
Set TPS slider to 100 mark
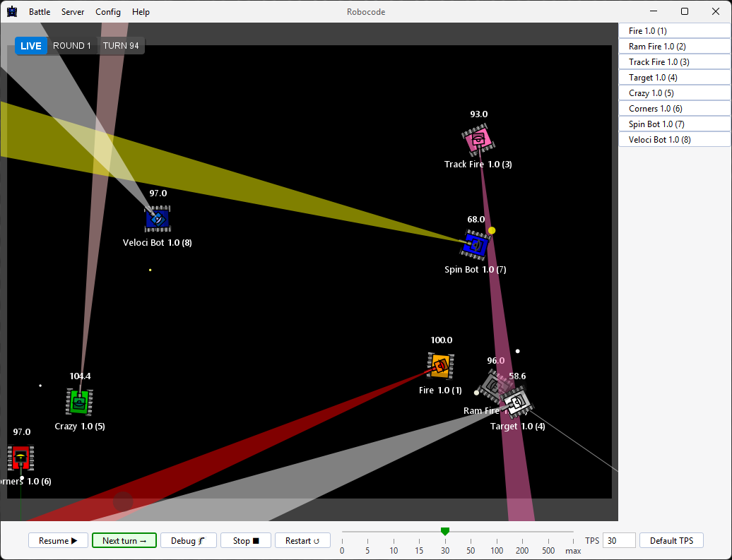click(x=497, y=541)
